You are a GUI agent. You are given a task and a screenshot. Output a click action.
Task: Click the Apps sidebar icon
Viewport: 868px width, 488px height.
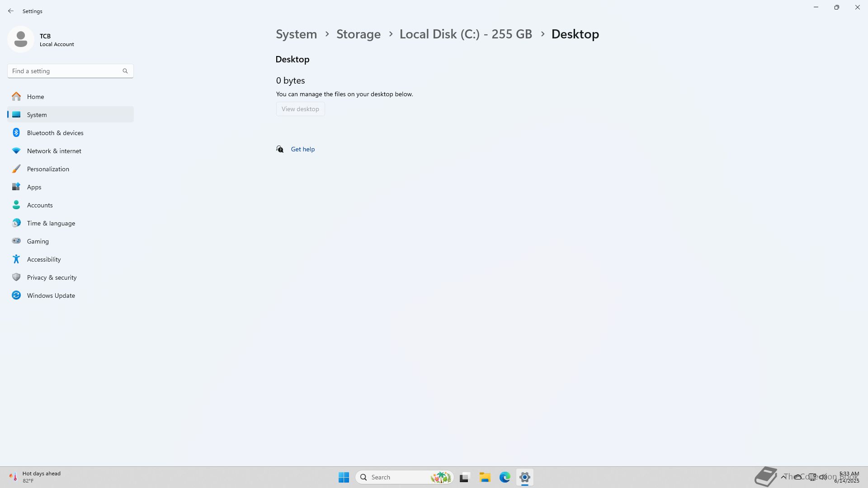coord(16,187)
